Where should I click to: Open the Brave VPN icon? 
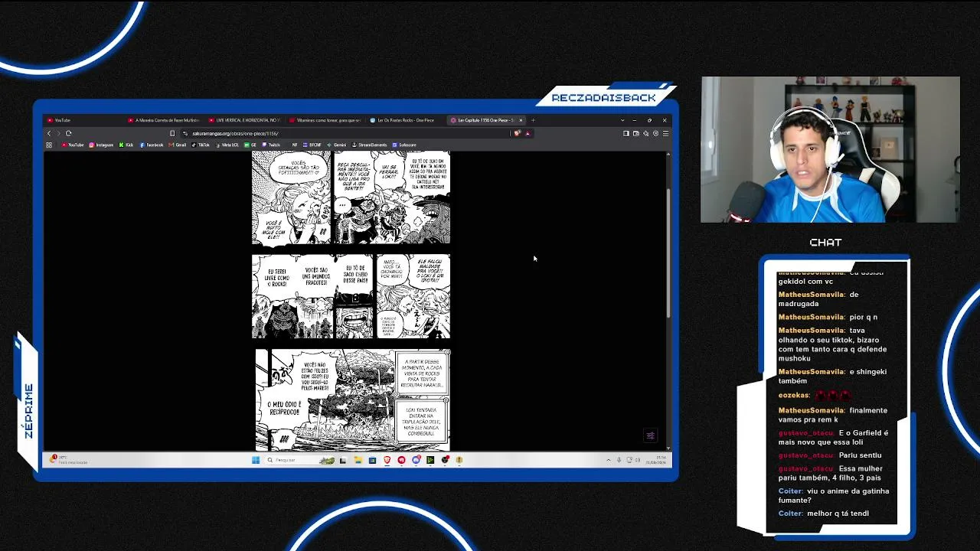(655, 133)
